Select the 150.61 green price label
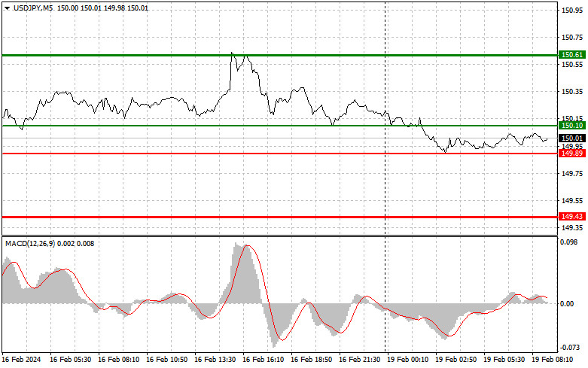Image resolution: width=588 pixels, height=368 pixels. (x=572, y=55)
